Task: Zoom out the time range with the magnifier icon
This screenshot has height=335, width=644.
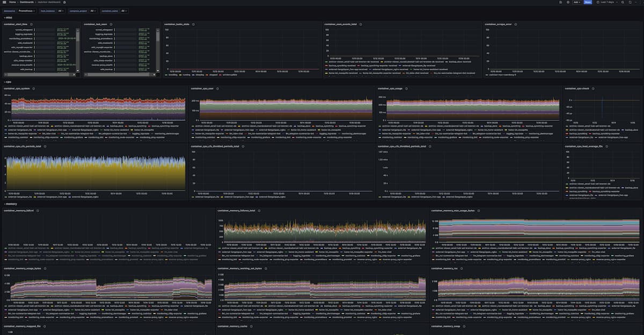Action: tap(623, 2)
